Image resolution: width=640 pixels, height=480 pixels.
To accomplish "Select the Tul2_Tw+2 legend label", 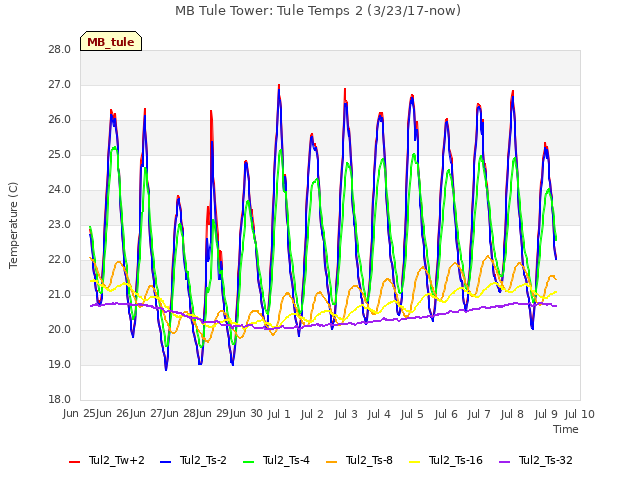I will pos(117,460).
